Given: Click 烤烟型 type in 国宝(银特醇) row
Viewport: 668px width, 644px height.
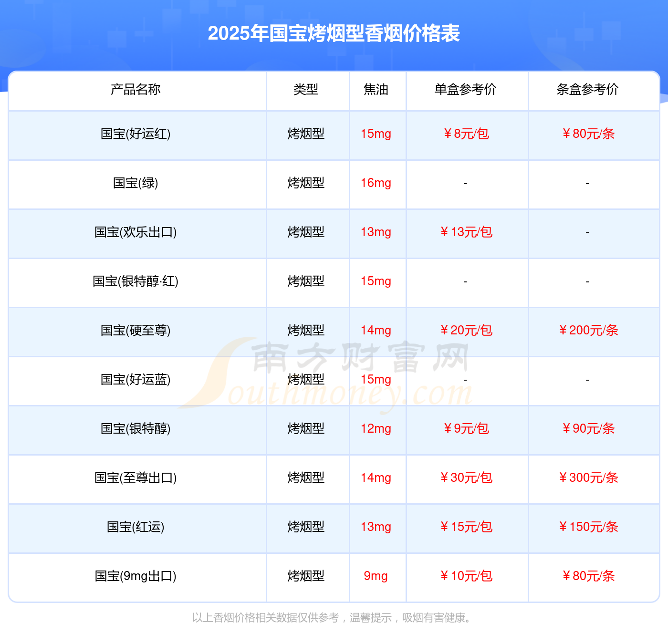Looking at the screenshot, I should (306, 429).
